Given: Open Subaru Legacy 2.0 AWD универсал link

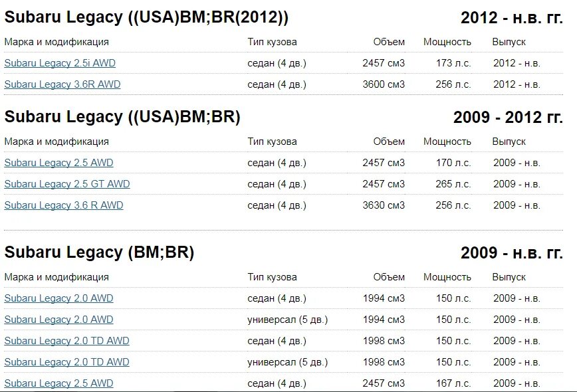Looking at the screenshot, I should tap(58, 320).
